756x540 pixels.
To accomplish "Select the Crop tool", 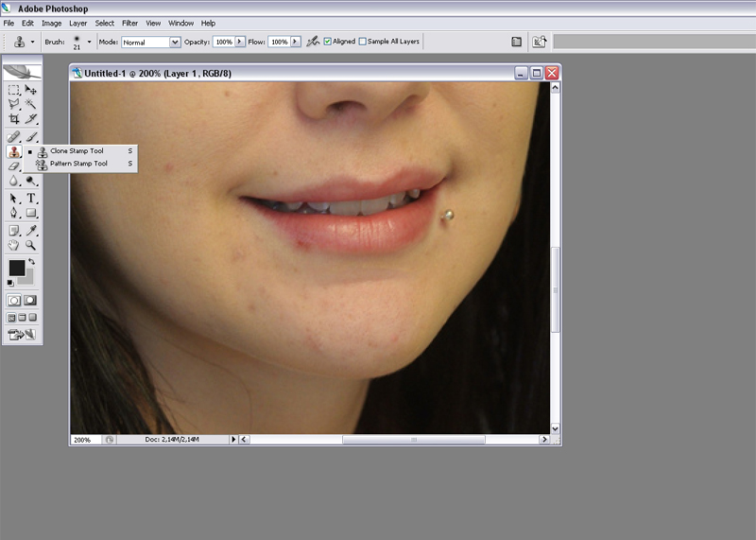I will [14, 119].
